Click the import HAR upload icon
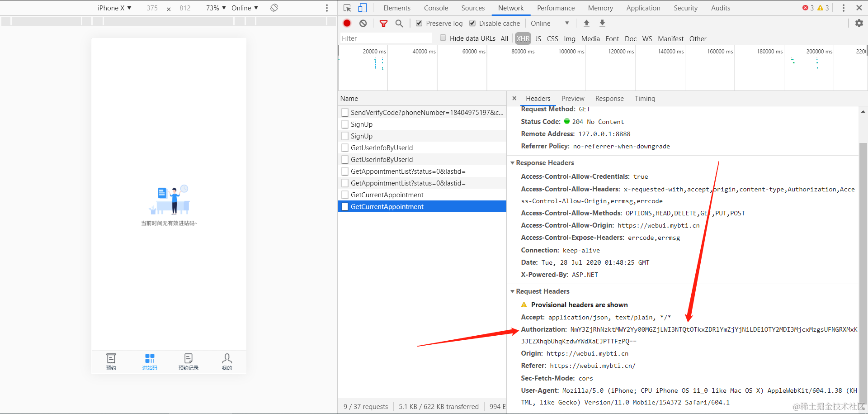Viewport: 868px width, 414px height. pos(586,23)
